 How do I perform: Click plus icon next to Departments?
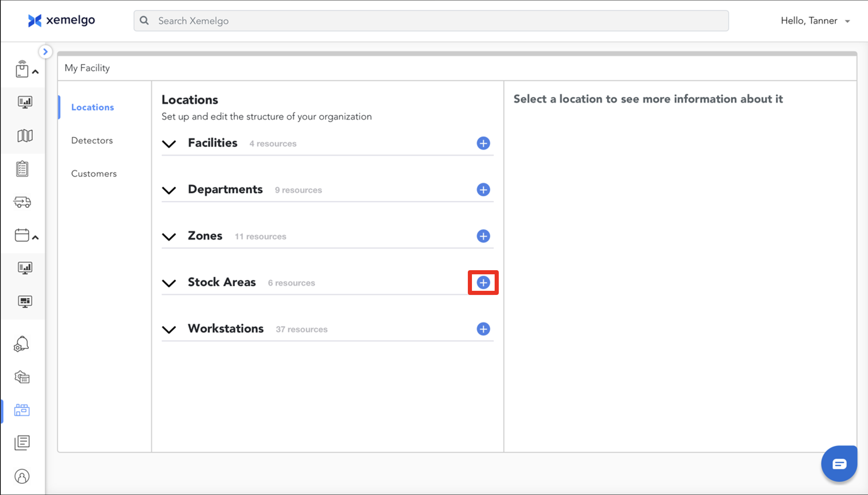point(483,190)
